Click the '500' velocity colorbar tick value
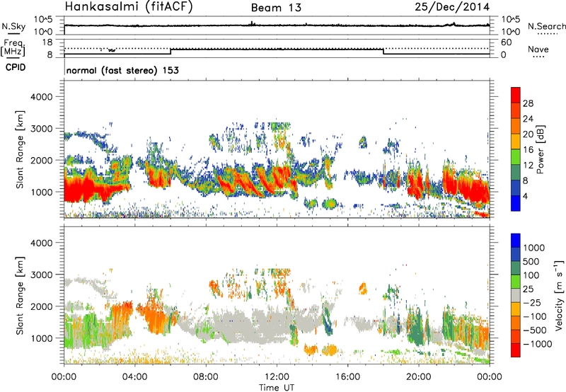Screen dimensions: 566x392 531,261
